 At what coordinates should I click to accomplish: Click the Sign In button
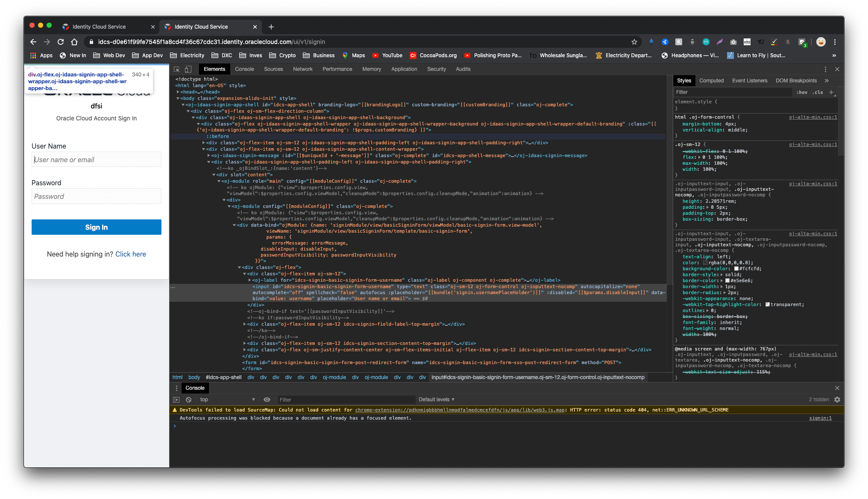[x=96, y=227]
